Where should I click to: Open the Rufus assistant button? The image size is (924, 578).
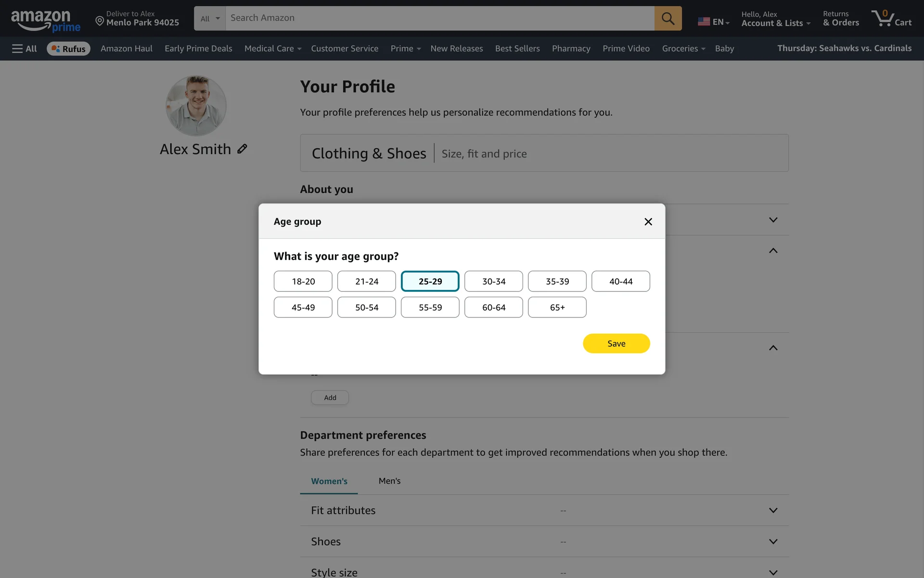68,49
